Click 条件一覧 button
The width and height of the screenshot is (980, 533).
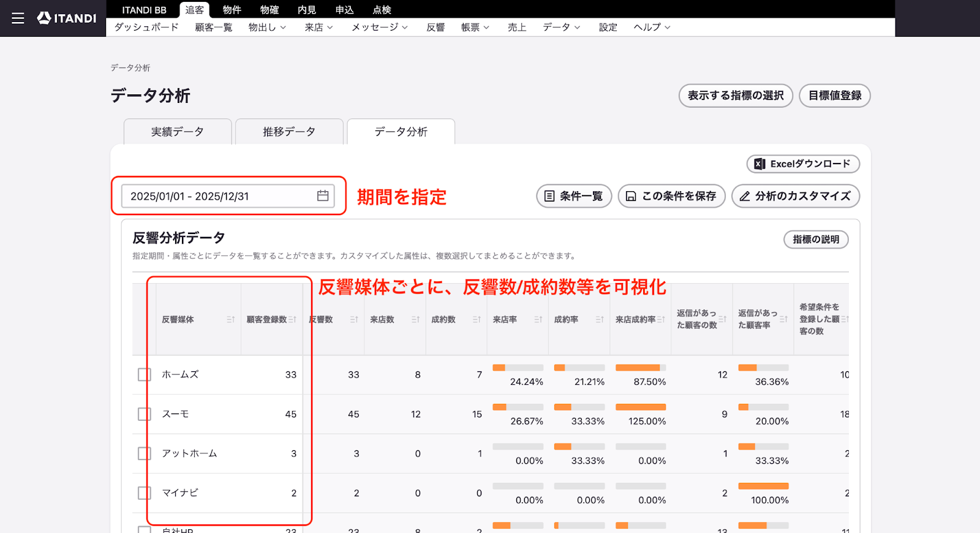[x=574, y=196]
